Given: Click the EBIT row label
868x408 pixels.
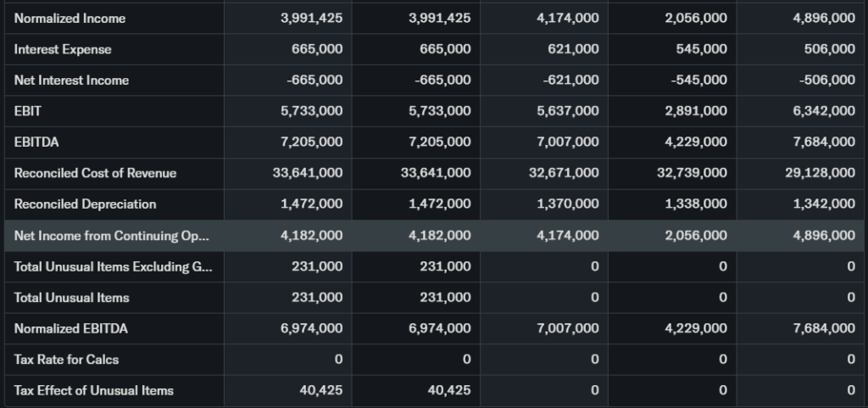Looking at the screenshot, I should tap(27, 110).
